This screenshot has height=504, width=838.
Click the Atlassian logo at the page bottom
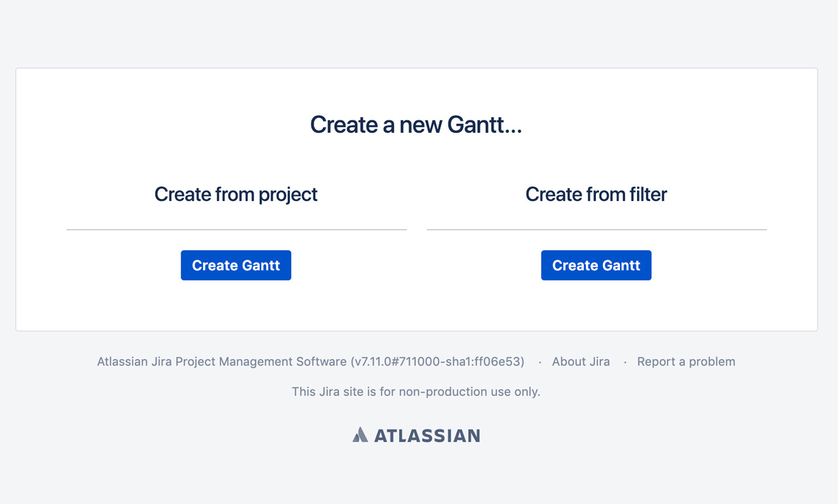tap(416, 434)
